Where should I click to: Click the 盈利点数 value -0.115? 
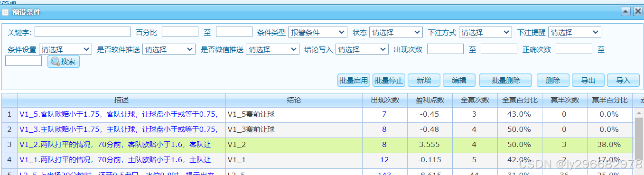pos(429,160)
